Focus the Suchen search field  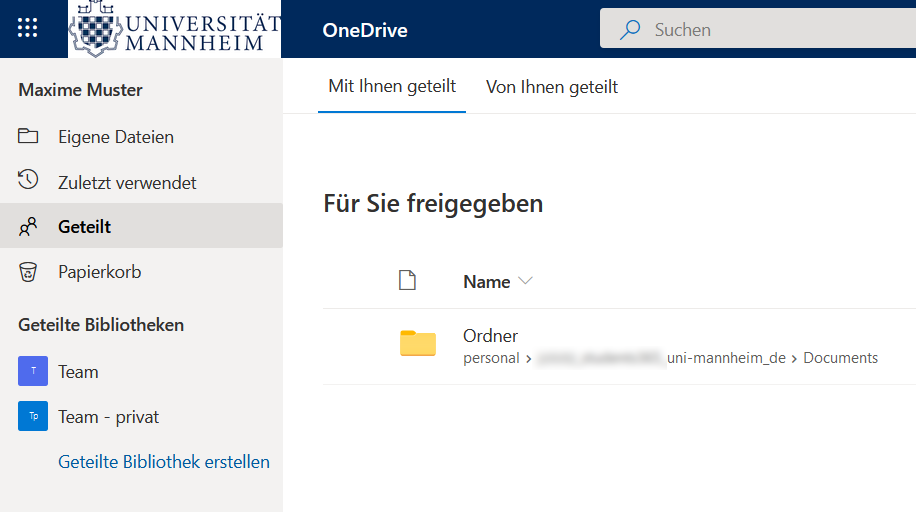pos(758,28)
